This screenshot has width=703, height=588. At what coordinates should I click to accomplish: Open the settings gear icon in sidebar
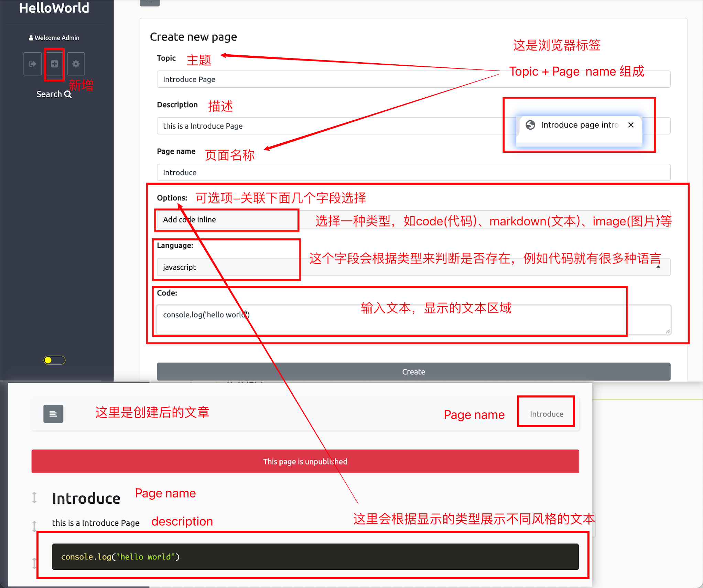click(76, 64)
